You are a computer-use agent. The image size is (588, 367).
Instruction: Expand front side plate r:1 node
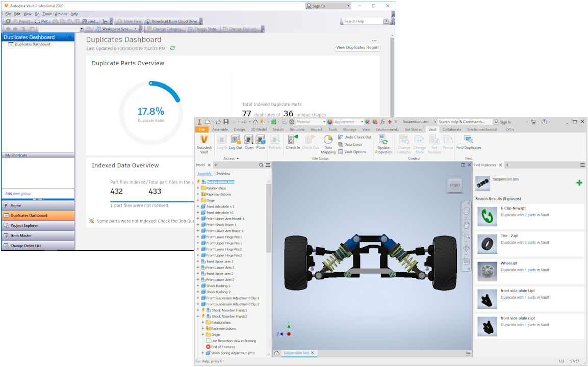pyautogui.click(x=198, y=206)
